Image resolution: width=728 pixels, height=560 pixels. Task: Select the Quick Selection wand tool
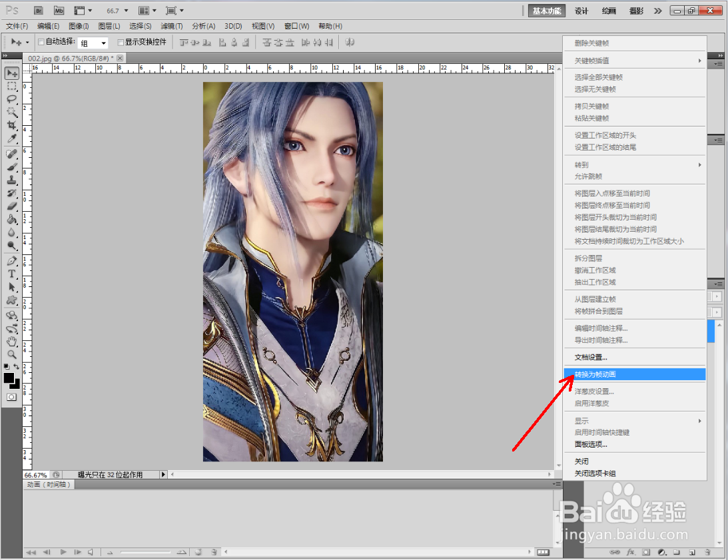coord(11,112)
